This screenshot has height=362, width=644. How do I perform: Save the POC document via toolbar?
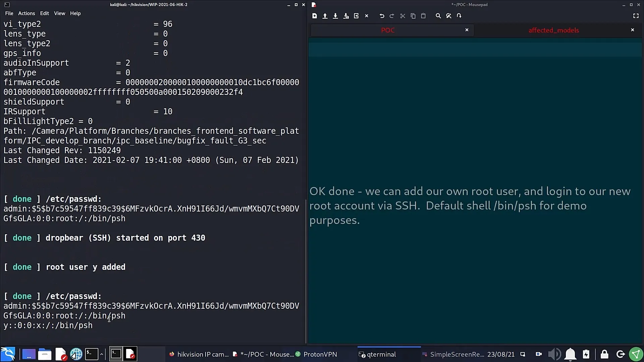(335, 16)
